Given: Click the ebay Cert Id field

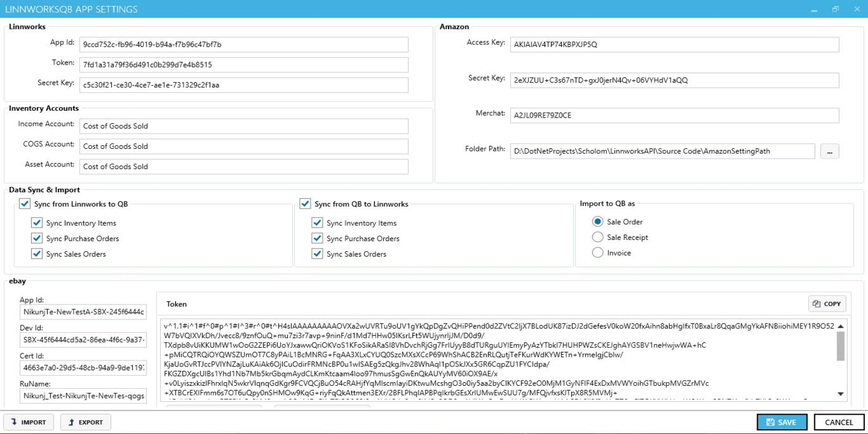Looking at the screenshot, I should point(83,368).
